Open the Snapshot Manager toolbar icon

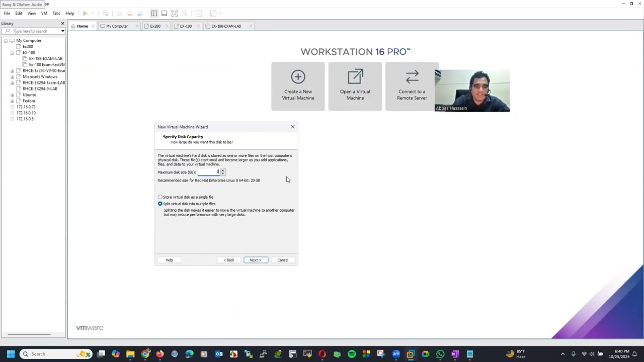pos(139,13)
